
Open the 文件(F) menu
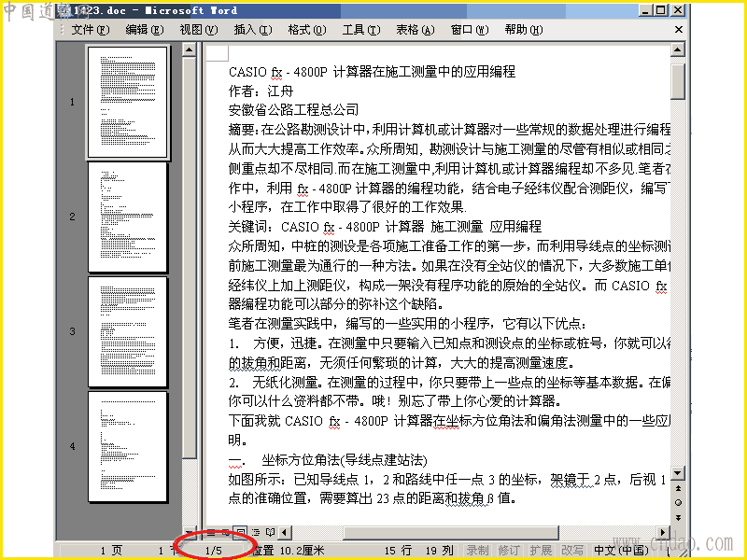(91, 30)
